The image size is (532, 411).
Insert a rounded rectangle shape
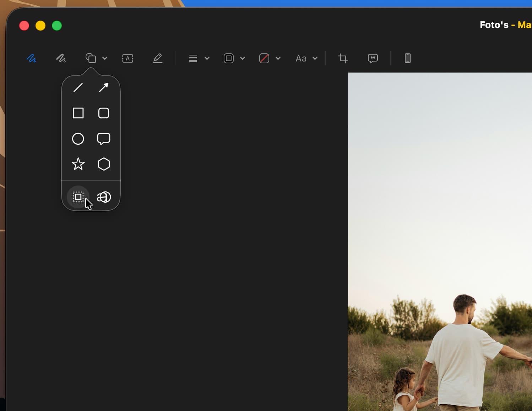point(104,113)
